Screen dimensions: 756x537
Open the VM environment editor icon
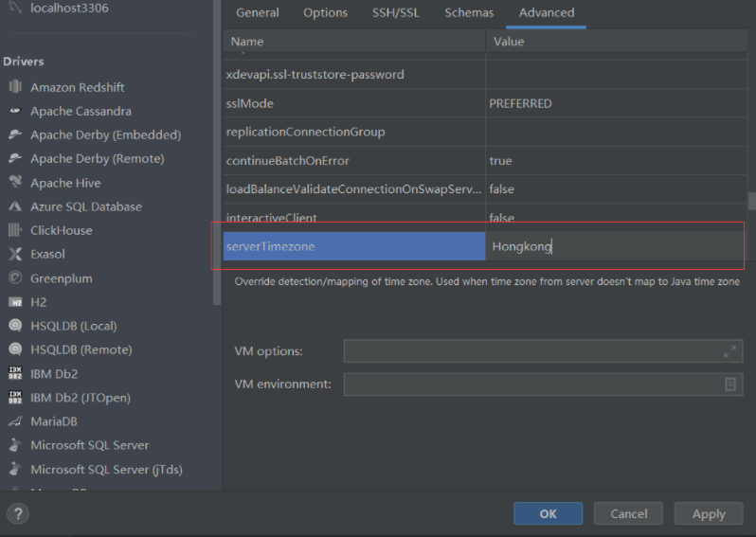click(730, 385)
